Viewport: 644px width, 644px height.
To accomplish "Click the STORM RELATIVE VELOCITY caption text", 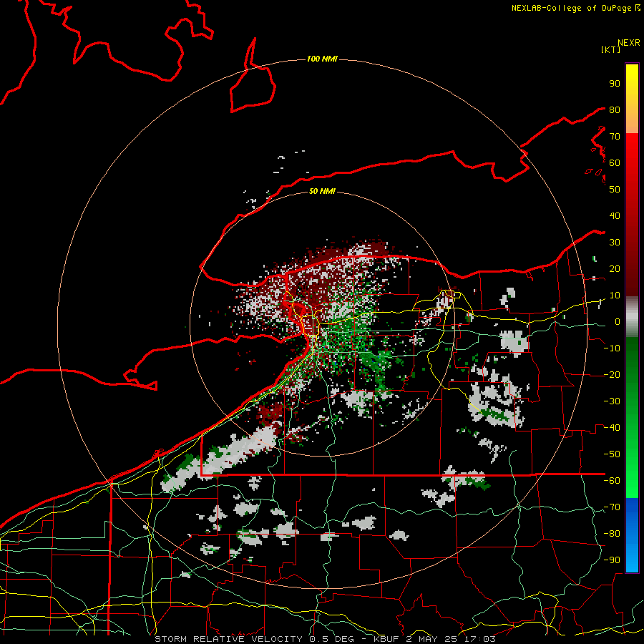I will (x=228, y=639).
